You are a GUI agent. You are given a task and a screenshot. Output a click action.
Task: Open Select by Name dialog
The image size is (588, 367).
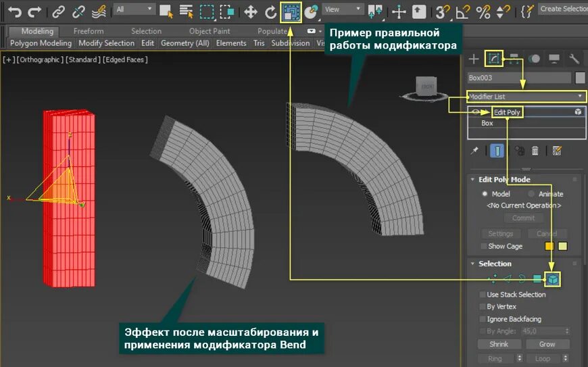[186, 12]
